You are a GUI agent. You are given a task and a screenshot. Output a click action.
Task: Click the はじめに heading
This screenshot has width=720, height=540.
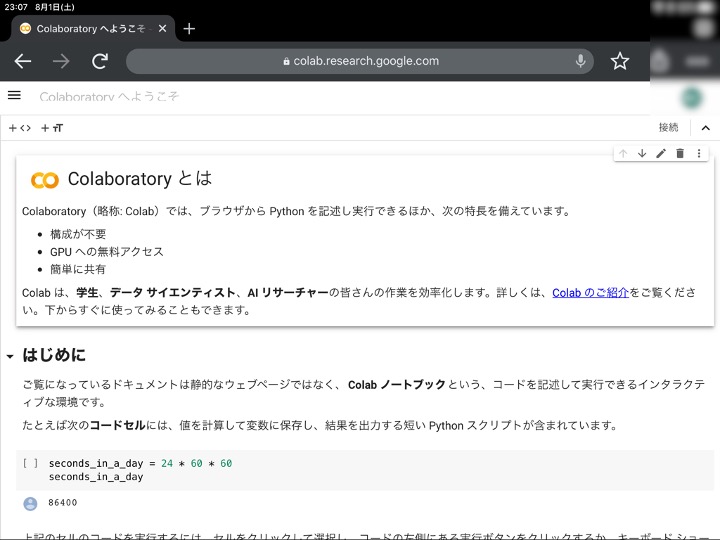[54, 354]
